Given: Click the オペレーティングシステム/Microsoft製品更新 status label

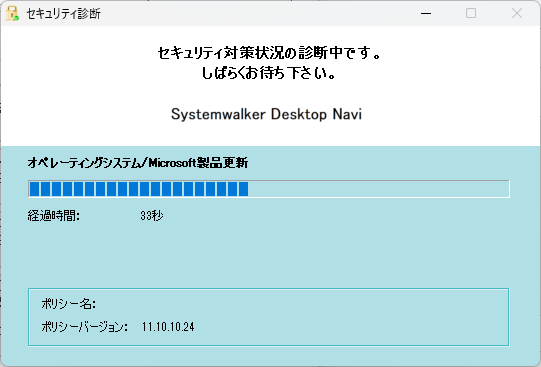Looking at the screenshot, I should pyautogui.click(x=138, y=162).
